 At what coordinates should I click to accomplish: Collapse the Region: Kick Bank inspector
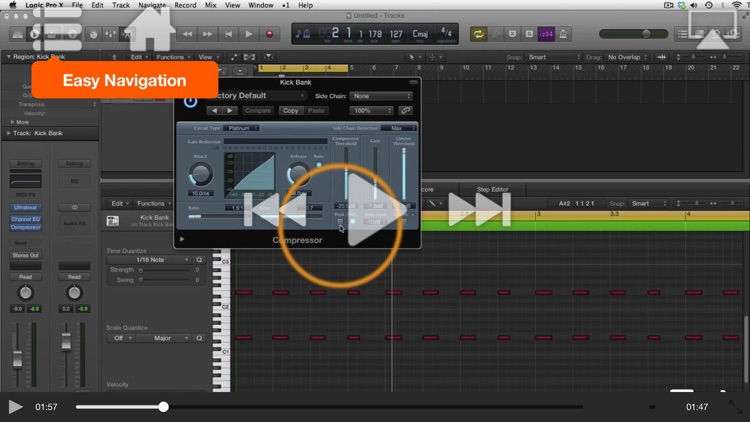coord(9,56)
